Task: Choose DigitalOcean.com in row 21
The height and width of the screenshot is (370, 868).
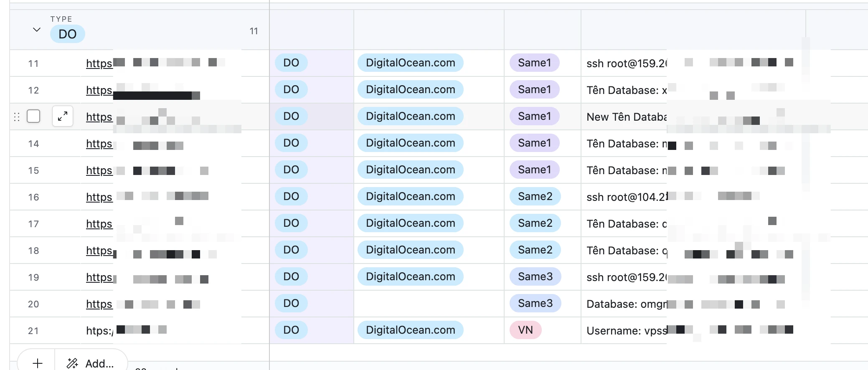Action: (411, 330)
